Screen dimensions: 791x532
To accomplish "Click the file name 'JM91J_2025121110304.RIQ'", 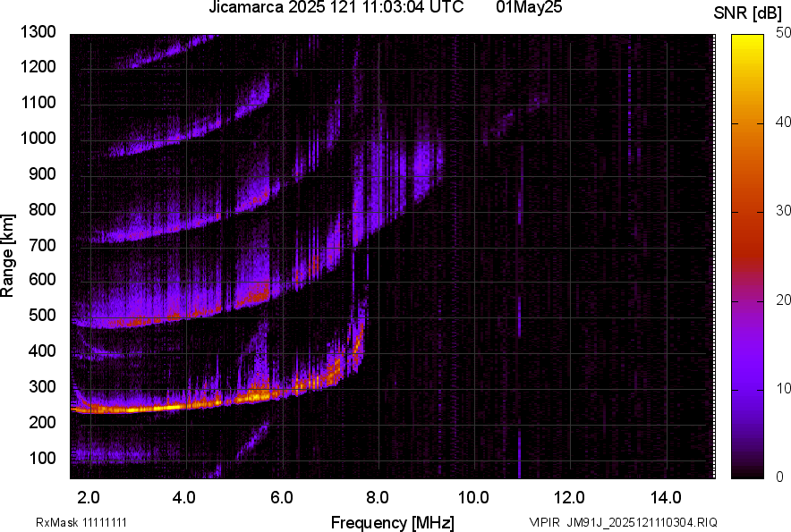I will point(642,522).
